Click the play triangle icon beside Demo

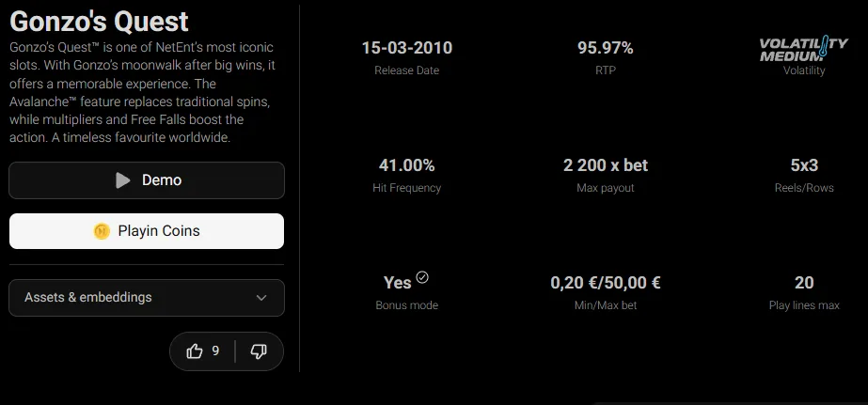123,180
